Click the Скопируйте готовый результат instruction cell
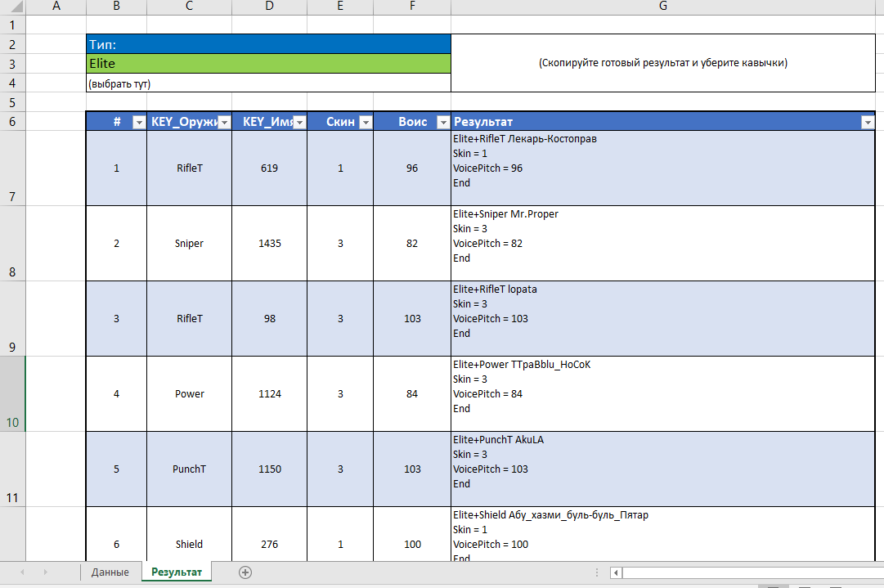884x588 pixels. [663, 63]
